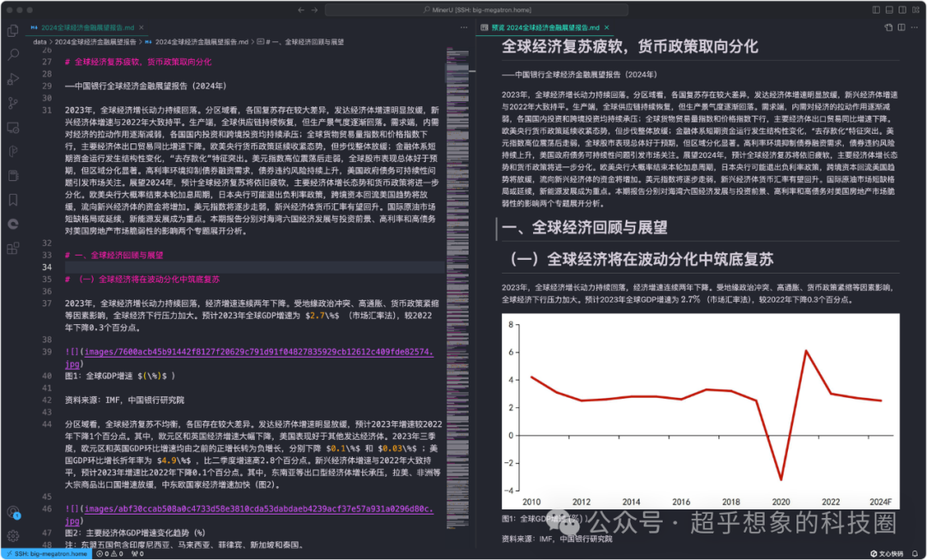The height and width of the screenshot is (560, 927).
Task: Toggle the primary side bar visibility
Action: 876,8
